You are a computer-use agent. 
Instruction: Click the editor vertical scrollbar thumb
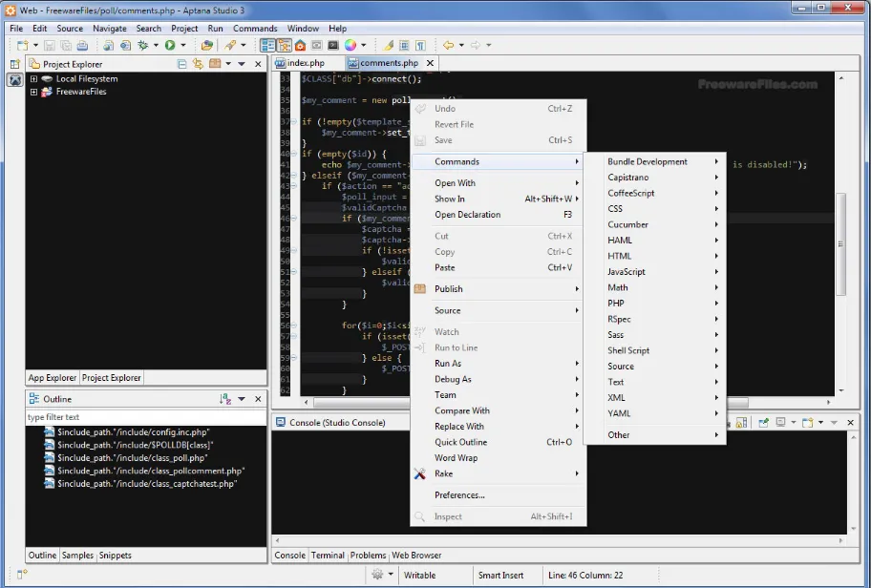pyautogui.click(x=841, y=244)
